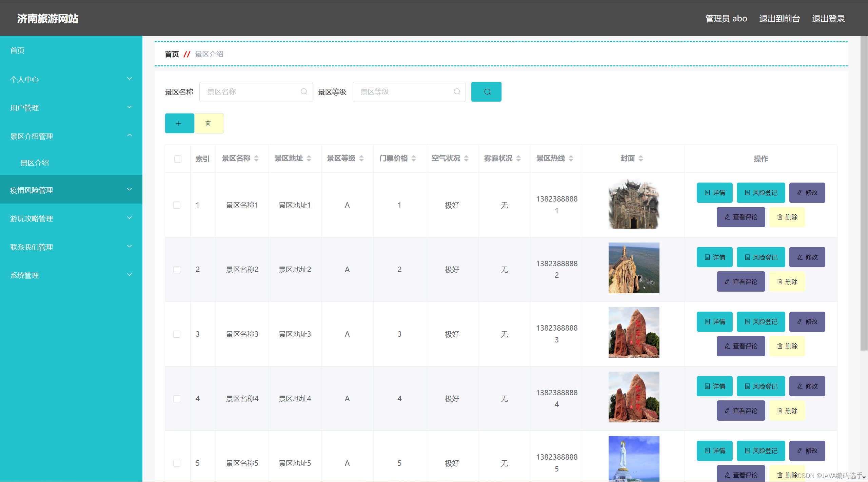Sort table by 景区名称 column arrows

256,159
